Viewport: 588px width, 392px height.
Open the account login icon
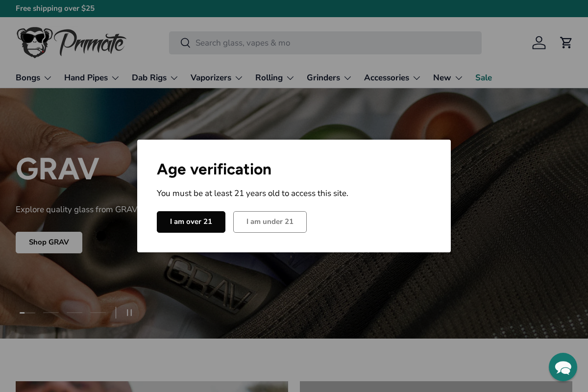pos(539,43)
